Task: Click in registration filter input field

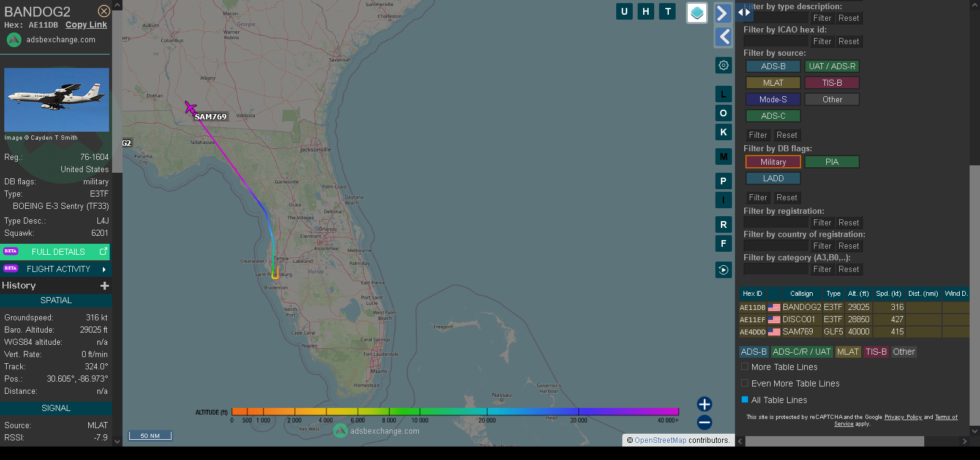Action: pos(776,222)
